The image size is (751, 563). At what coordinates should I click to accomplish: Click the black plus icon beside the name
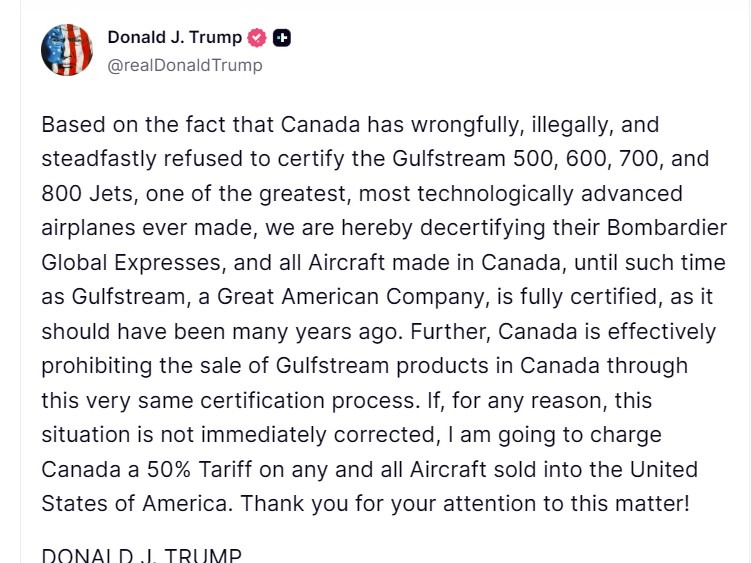282,38
